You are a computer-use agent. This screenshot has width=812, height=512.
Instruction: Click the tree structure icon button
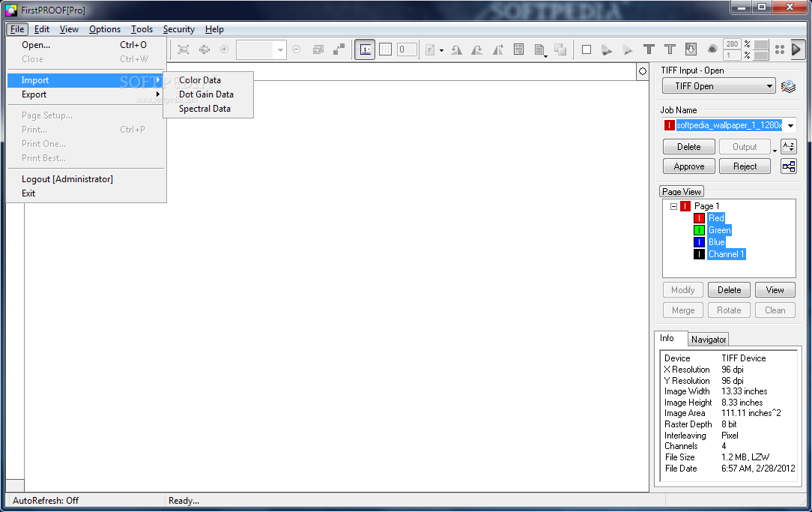789,166
